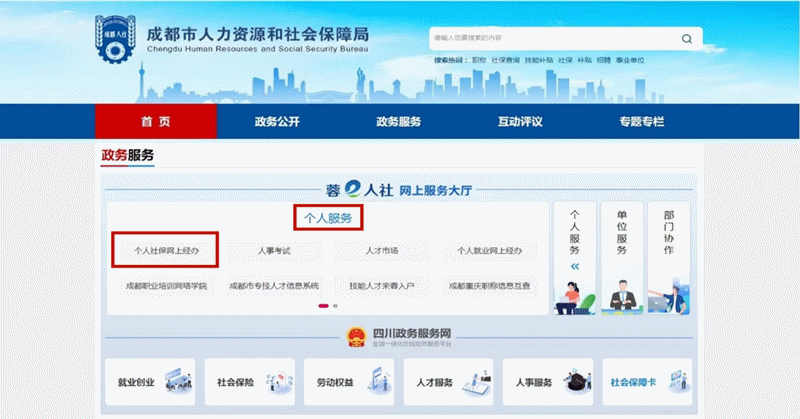Select the 个人服务 vertical side tab
The height and width of the screenshot is (419, 800).
574,258
